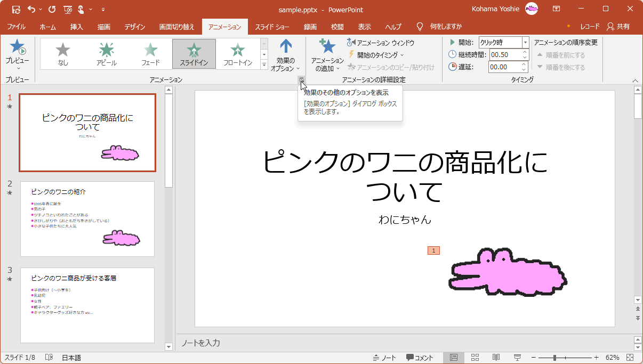Open the Slide Show (スライド ショー) tab
The image size is (643, 364).
[272, 27]
